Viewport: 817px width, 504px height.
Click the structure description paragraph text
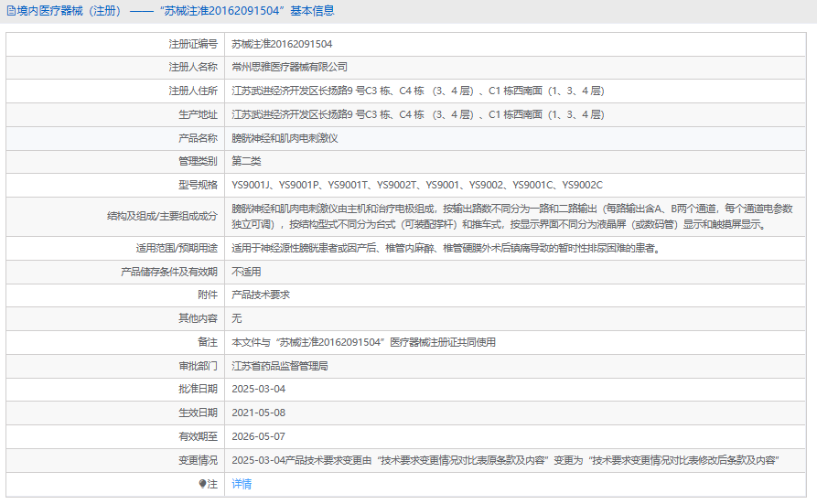pyautogui.click(x=512, y=217)
